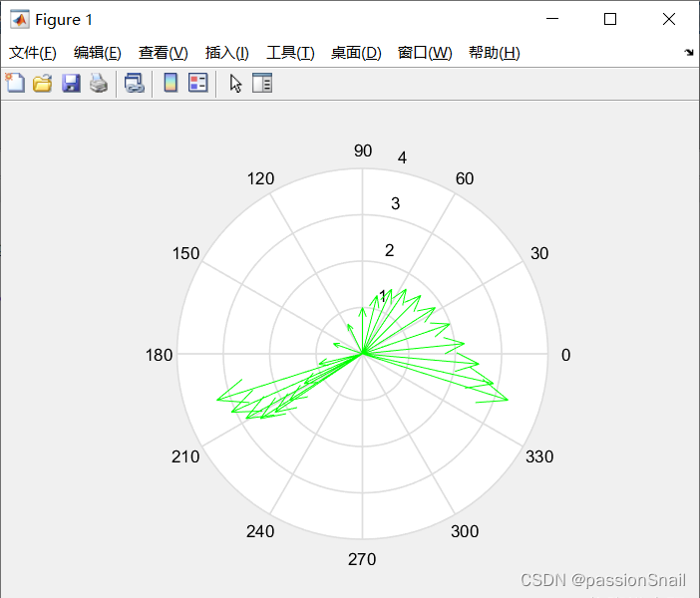Click the 210 degree angle label
Screen dimensions: 700x598
coord(185,456)
